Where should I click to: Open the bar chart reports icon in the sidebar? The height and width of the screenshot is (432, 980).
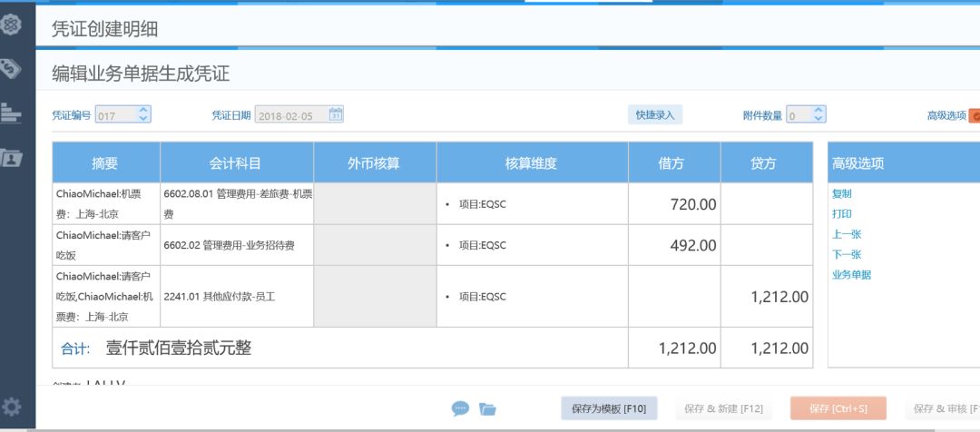click(11, 112)
